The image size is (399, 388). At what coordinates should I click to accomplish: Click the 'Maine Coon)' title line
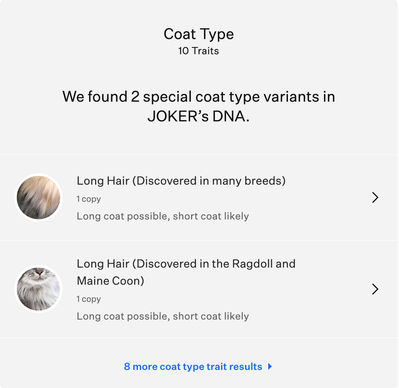click(x=110, y=281)
